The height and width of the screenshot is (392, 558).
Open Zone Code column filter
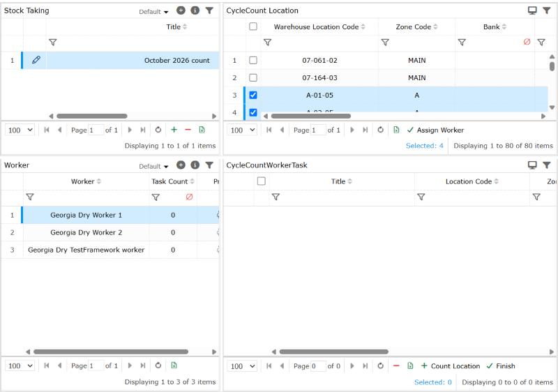click(385, 43)
